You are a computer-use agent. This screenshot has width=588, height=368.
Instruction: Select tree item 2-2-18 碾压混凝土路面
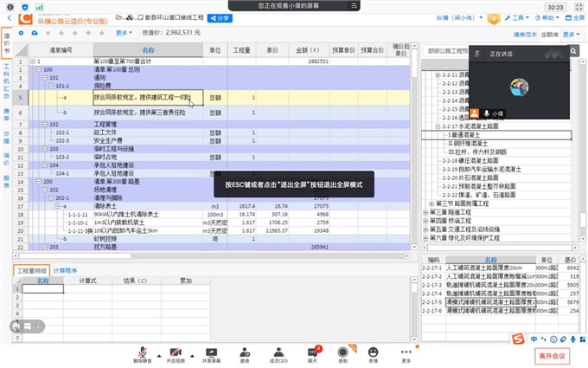click(x=470, y=161)
